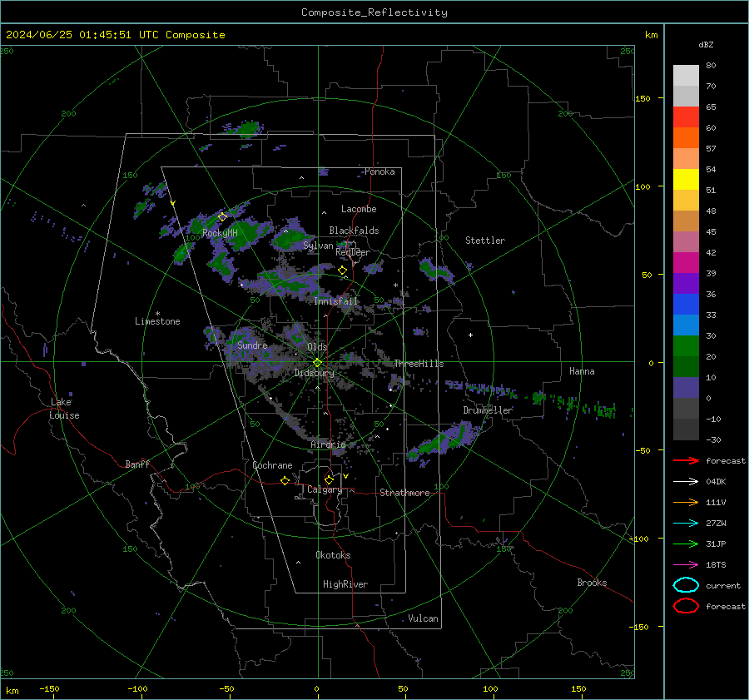Screen dimensions: 749x700
Task: Click the 'Olds' town label
Action: point(317,347)
